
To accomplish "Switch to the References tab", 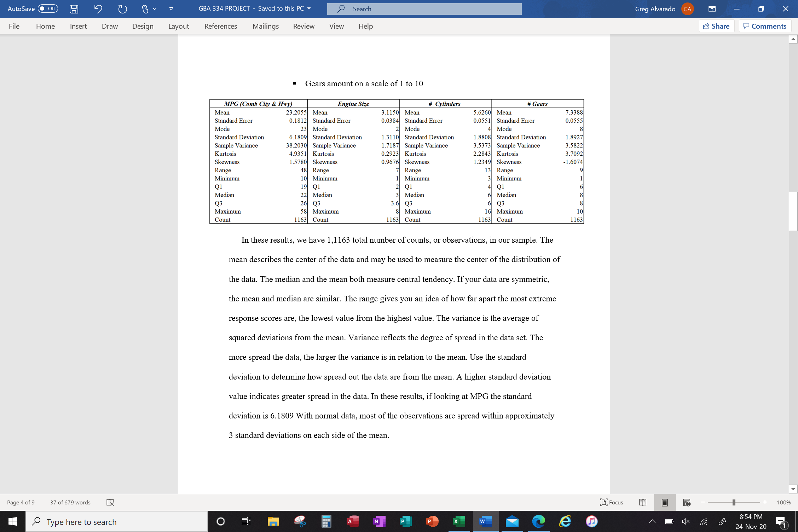I will pyautogui.click(x=220, y=26).
